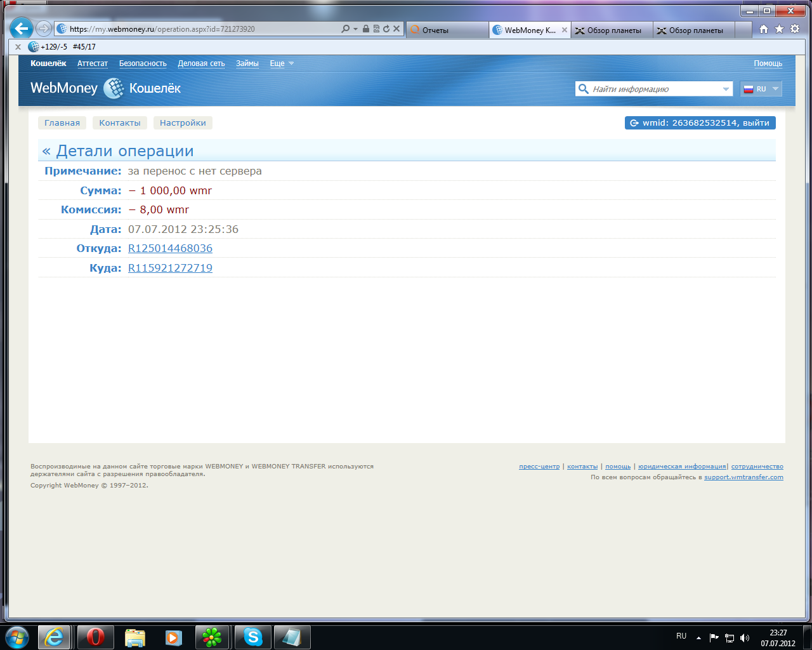
Task: Switch to second Обзор планеты tab
Action: (x=694, y=30)
